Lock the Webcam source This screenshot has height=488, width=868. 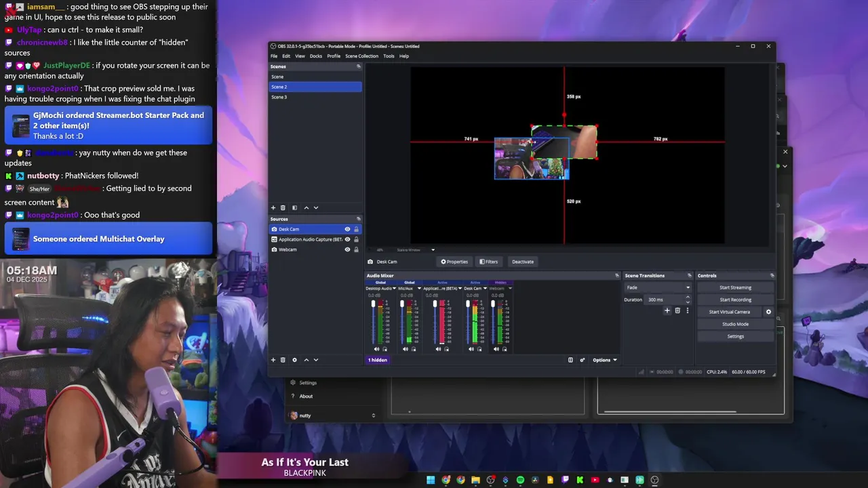[356, 249]
